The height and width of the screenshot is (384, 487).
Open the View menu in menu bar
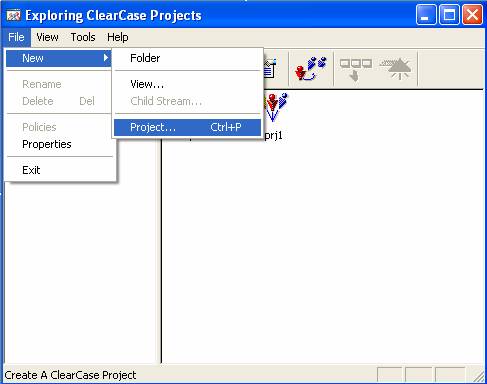tap(47, 37)
